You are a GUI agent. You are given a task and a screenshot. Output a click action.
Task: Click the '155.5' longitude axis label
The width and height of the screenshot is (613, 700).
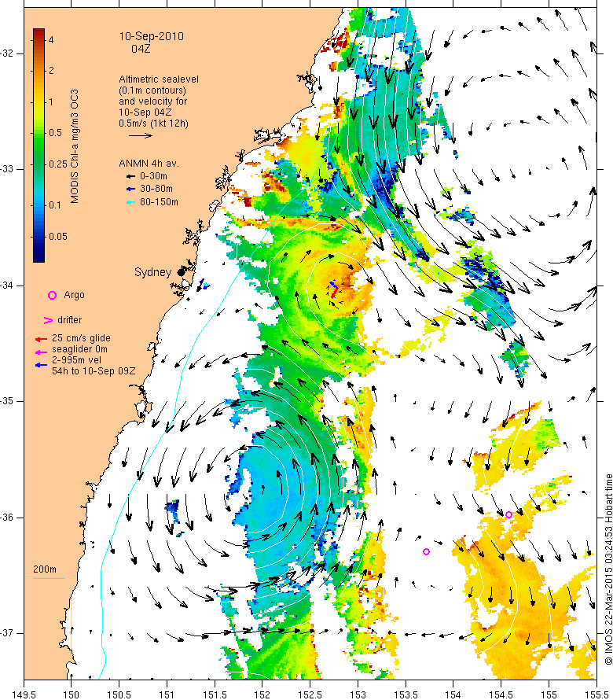pos(596,694)
